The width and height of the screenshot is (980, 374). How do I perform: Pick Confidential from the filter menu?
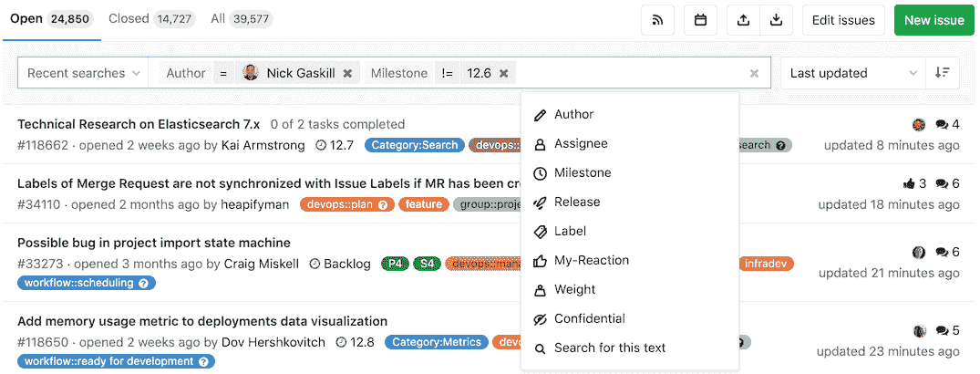(x=589, y=318)
